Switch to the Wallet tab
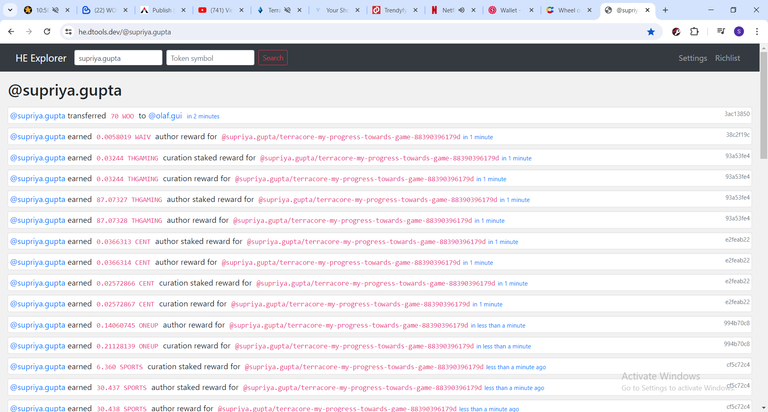Viewport: 768px width, 412px height. 511,10
